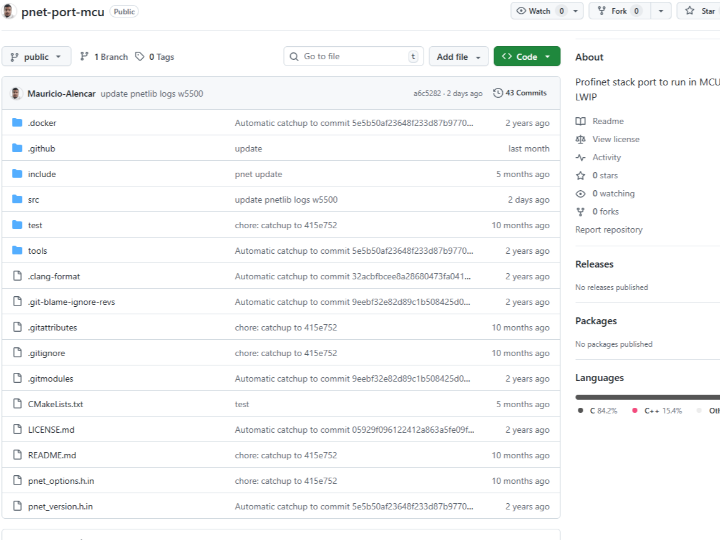Click the Mauricio-Alencar avatar
Image resolution: width=720 pixels, height=540 pixels.
pos(16,93)
